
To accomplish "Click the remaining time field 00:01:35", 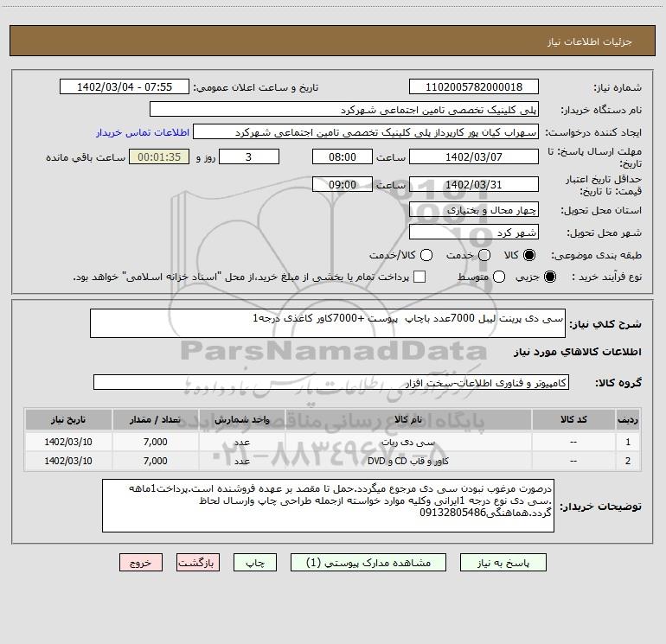I will tap(159, 156).
